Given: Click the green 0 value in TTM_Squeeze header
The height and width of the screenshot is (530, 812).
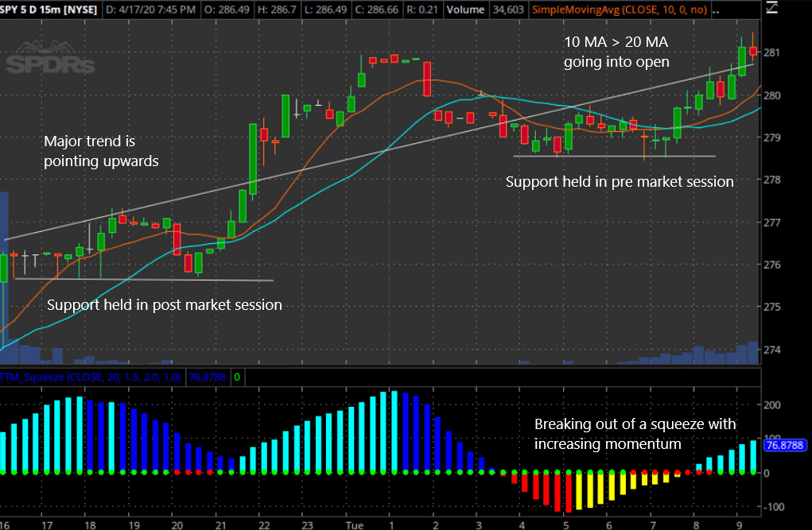Looking at the screenshot, I should 237,377.
